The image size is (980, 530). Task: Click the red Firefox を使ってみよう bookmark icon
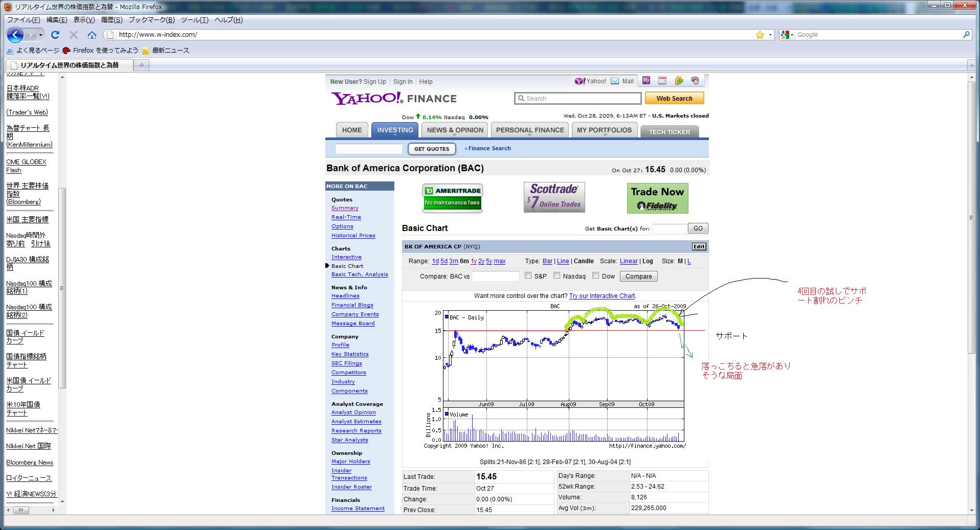click(x=66, y=51)
